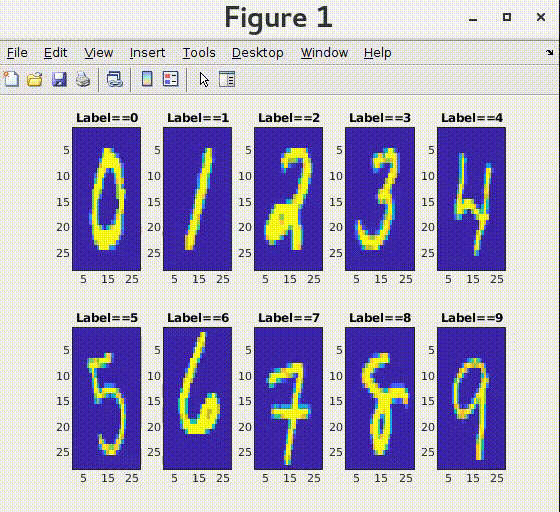Open the File menu
The width and height of the screenshot is (560, 512).
click(17, 53)
